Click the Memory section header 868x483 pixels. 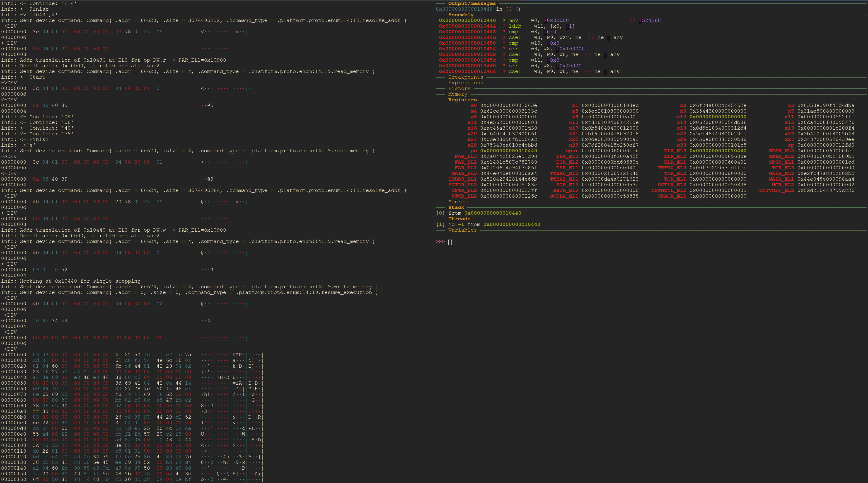(458, 94)
